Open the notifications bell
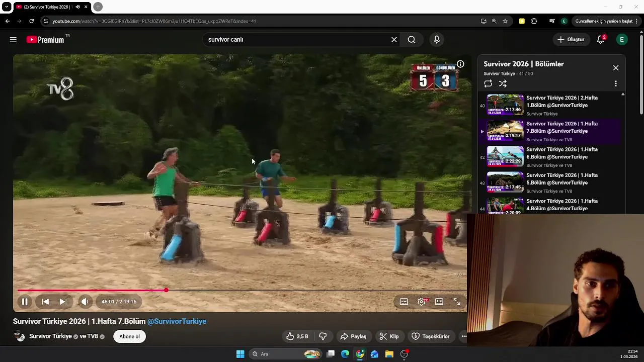Viewport: 644px width, 362px height. (601, 40)
